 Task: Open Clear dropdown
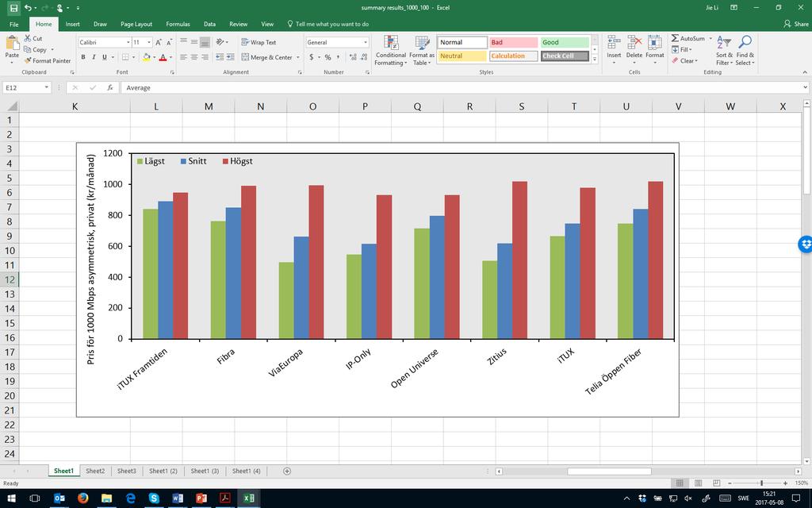click(684, 60)
